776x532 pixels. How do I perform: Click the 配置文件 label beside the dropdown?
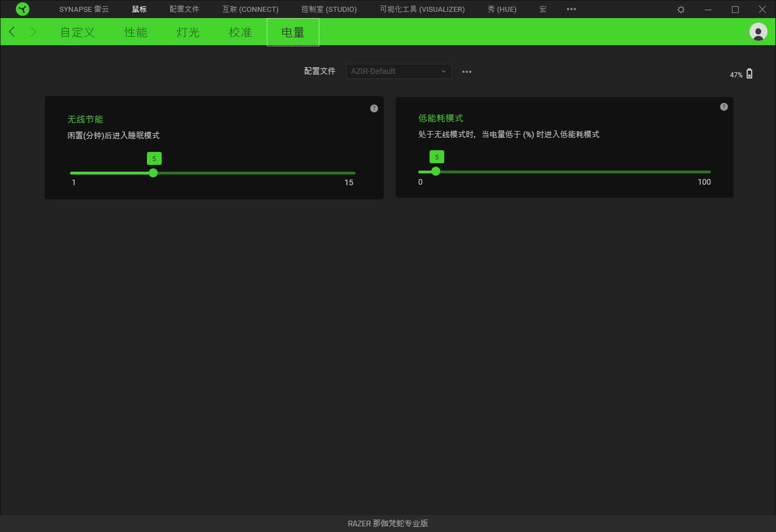[x=320, y=71]
